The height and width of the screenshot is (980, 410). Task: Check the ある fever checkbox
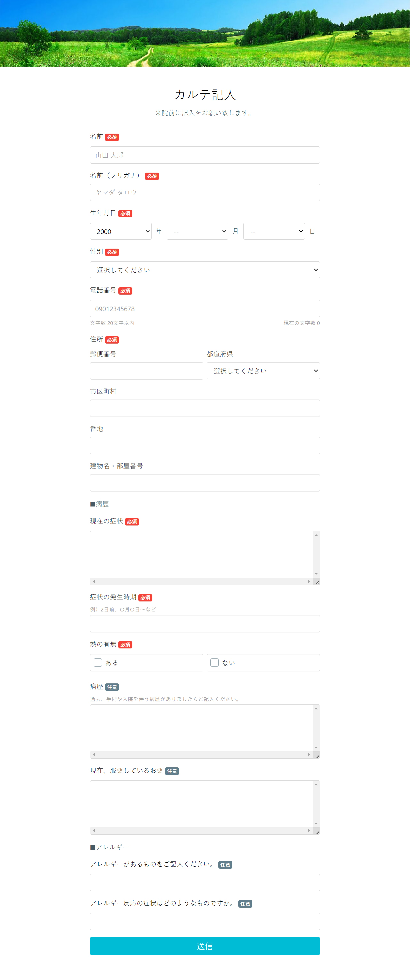98,663
